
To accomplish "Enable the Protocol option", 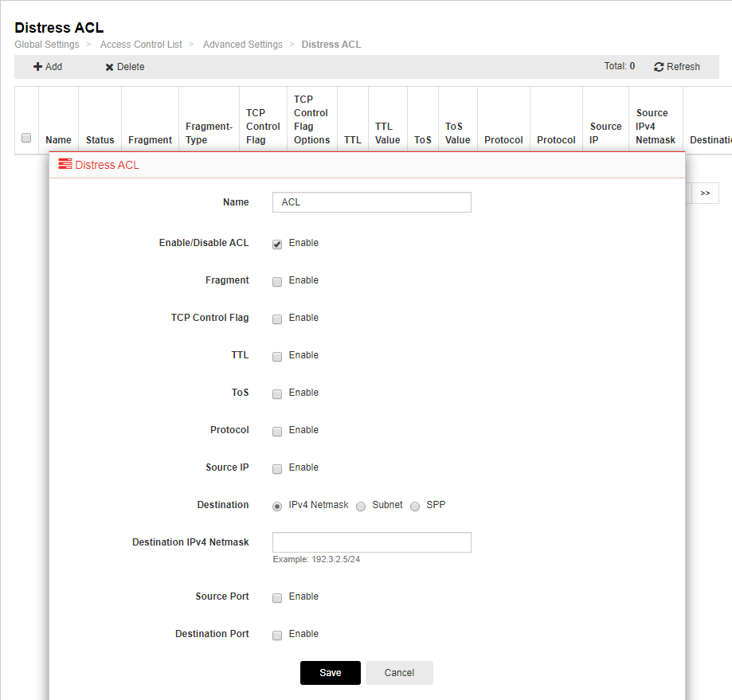I will point(276,432).
